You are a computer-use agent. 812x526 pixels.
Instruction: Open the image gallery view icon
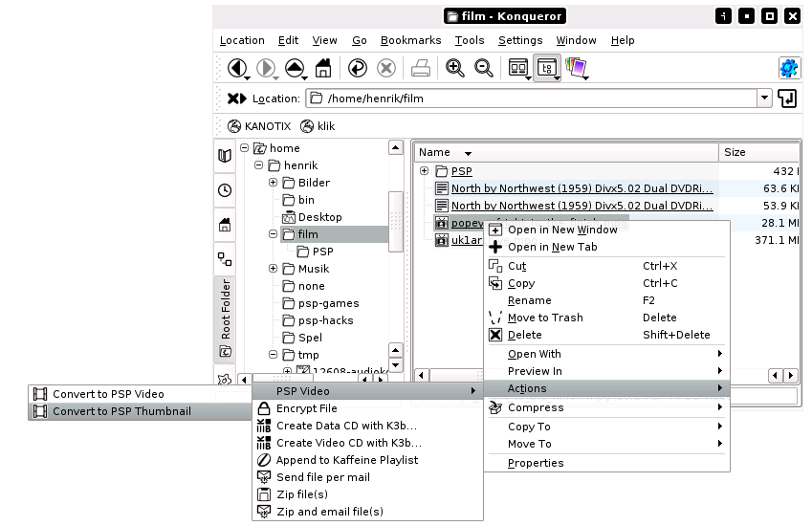[577, 68]
